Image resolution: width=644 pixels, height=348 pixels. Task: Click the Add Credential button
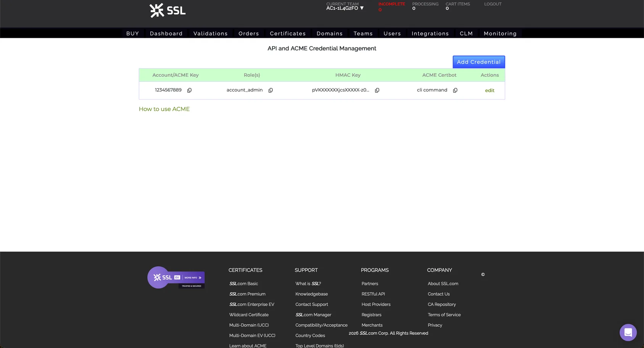pyautogui.click(x=479, y=62)
